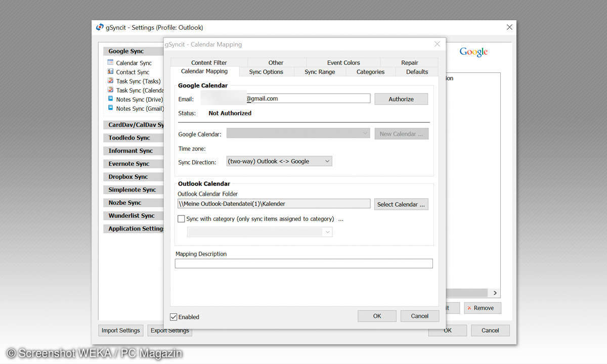The height and width of the screenshot is (364, 607).
Task: Click OK in the Settings window
Action: pyautogui.click(x=447, y=331)
